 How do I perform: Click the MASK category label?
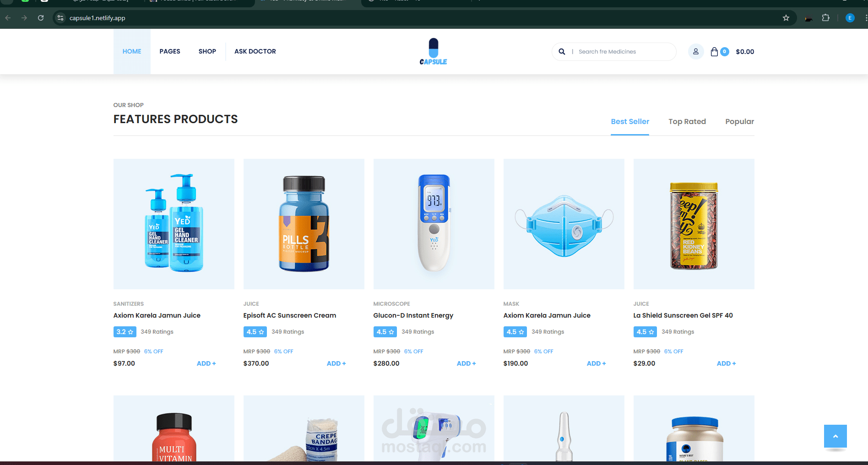click(x=511, y=304)
